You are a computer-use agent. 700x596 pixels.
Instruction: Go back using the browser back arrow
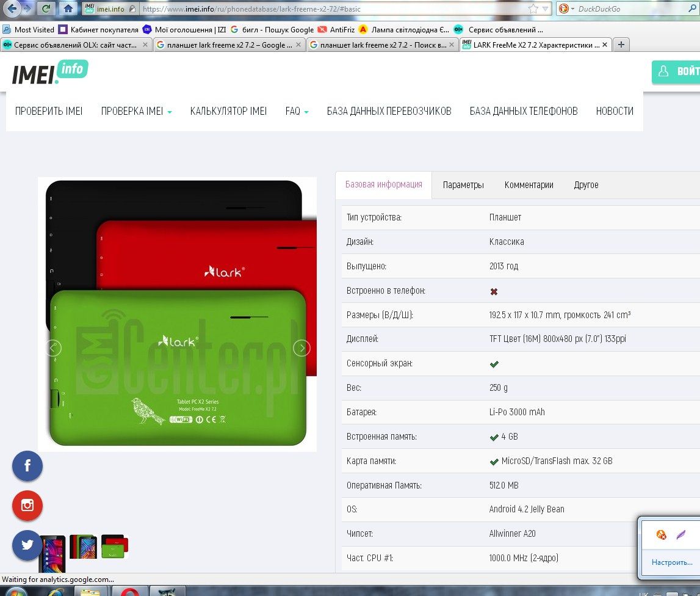point(12,8)
